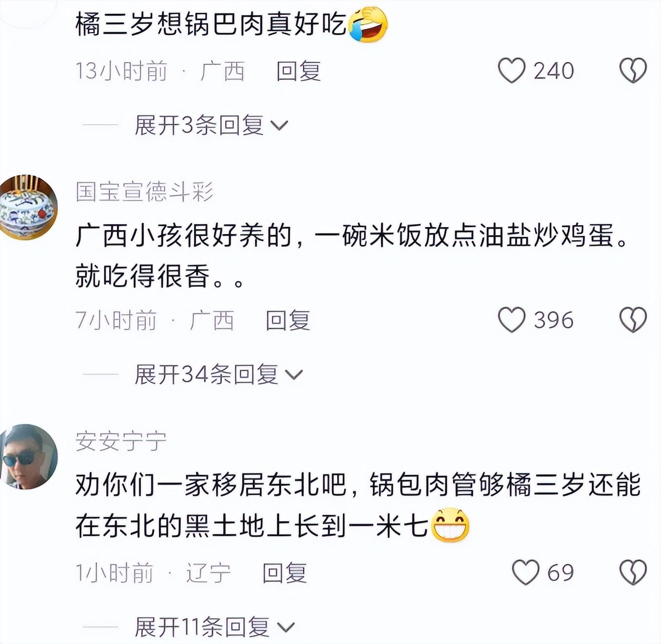The height and width of the screenshot is (644, 661).
Task: Expand 展开3条回复 replies
Action: point(211,126)
